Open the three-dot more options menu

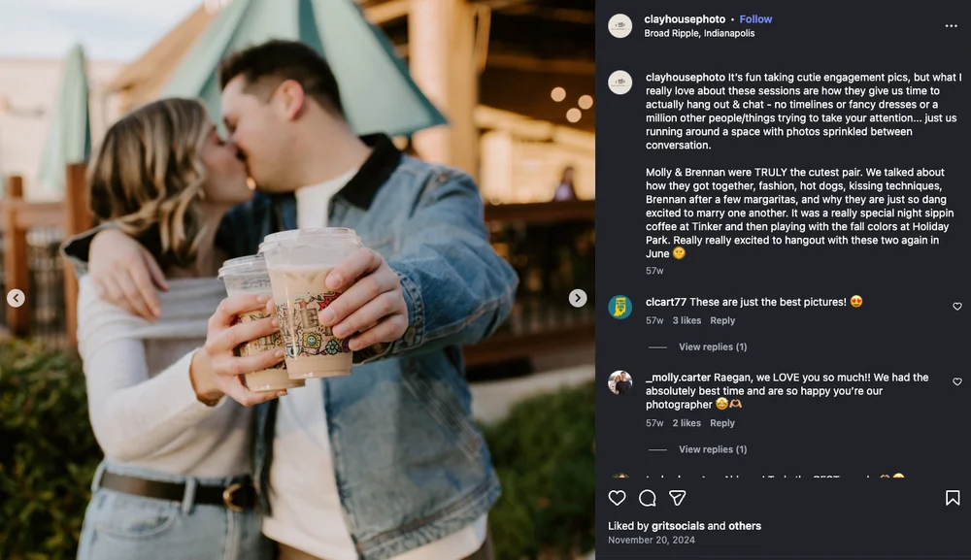(x=952, y=26)
